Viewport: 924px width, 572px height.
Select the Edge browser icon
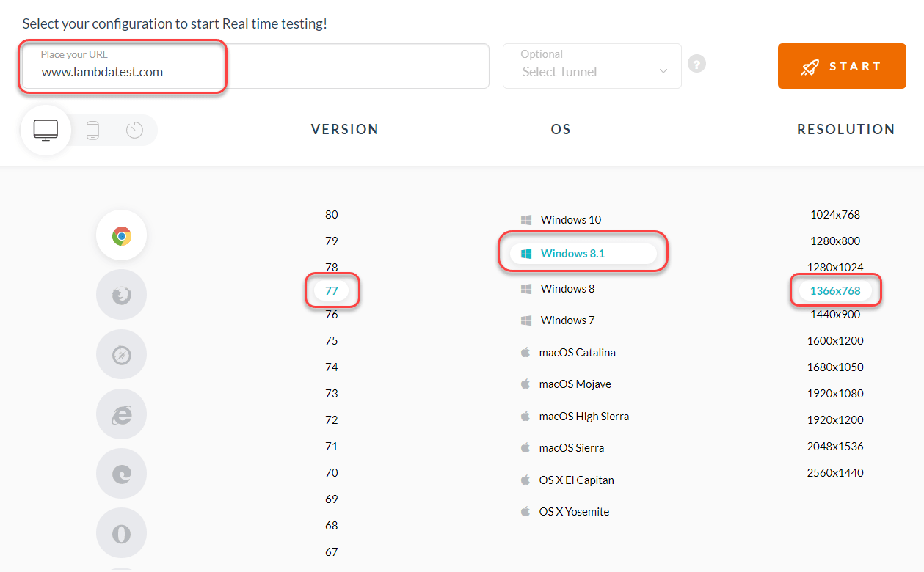click(122, 474)
